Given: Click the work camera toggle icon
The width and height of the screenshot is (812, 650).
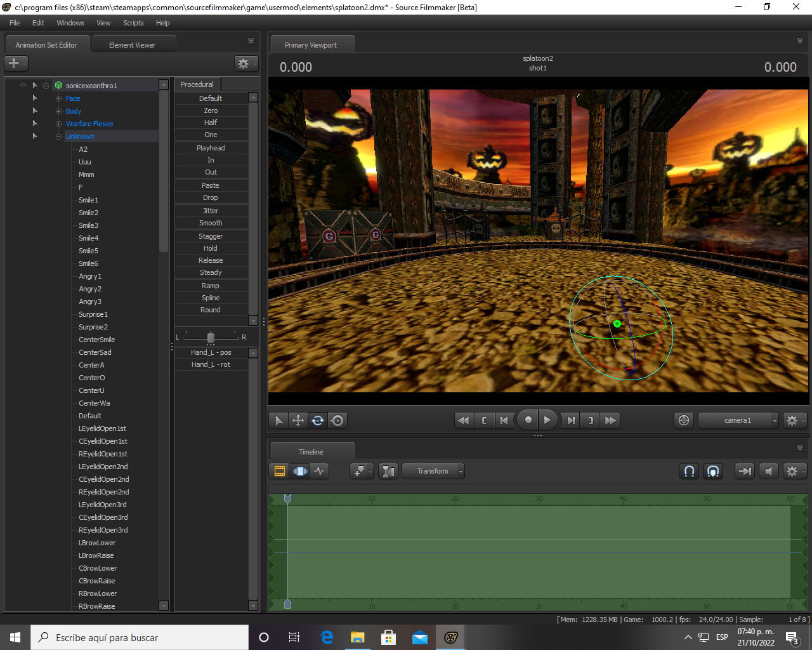Looking at the screenshot, I should coord(684,420).
